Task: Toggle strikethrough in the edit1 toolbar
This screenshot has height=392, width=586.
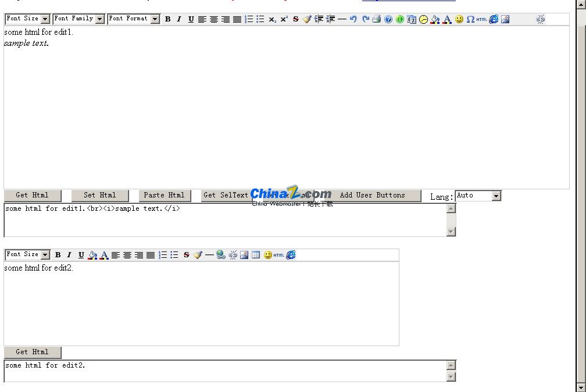Action: click(x=295, y=19)
